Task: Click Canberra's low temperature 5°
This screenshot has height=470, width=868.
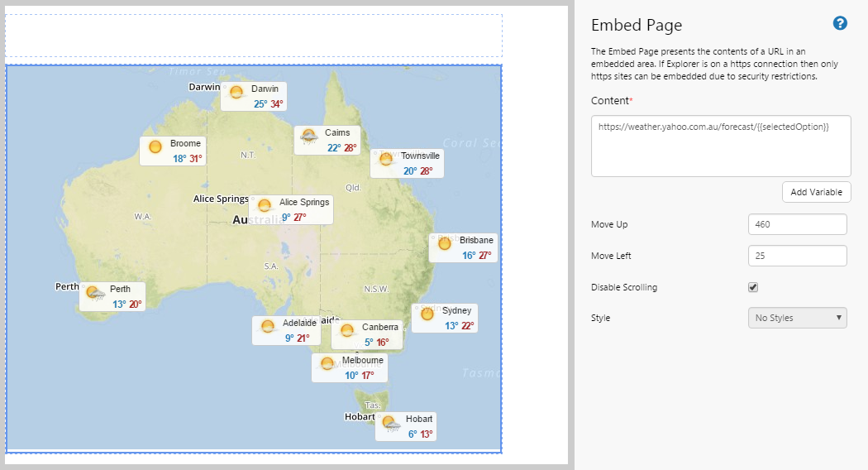Action: click(369, 342)
